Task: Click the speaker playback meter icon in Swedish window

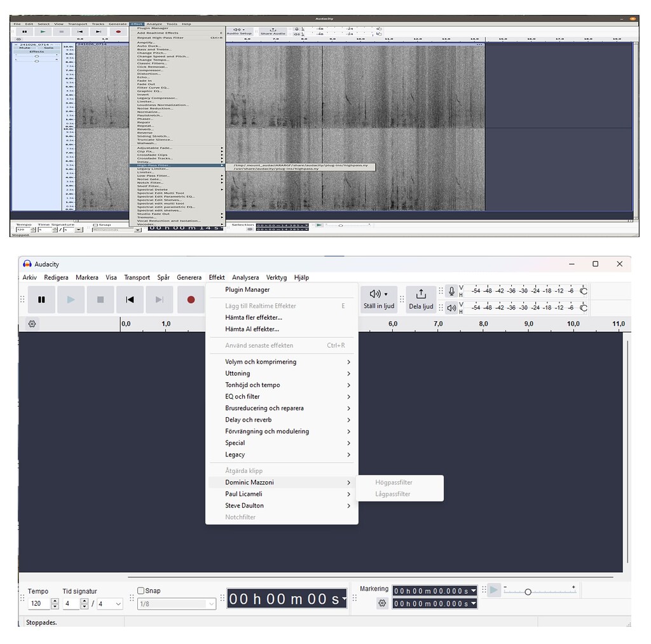Action: point(452,308)
